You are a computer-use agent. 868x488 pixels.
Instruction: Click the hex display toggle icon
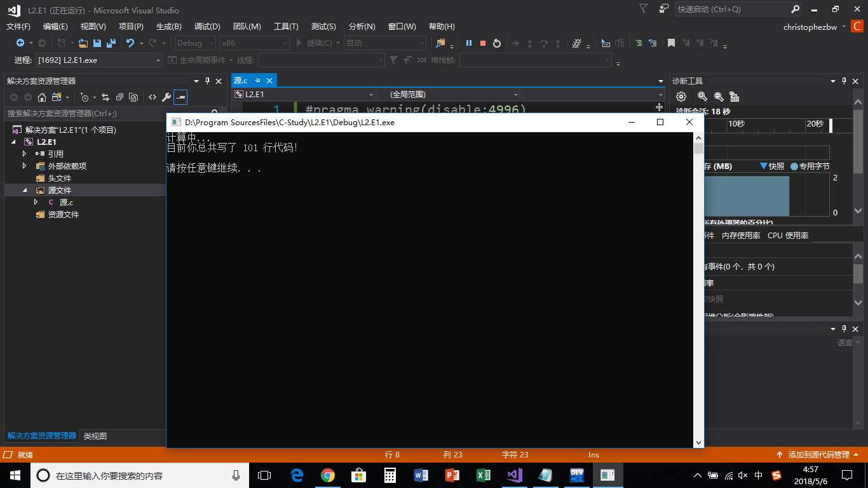click(576, 43)
